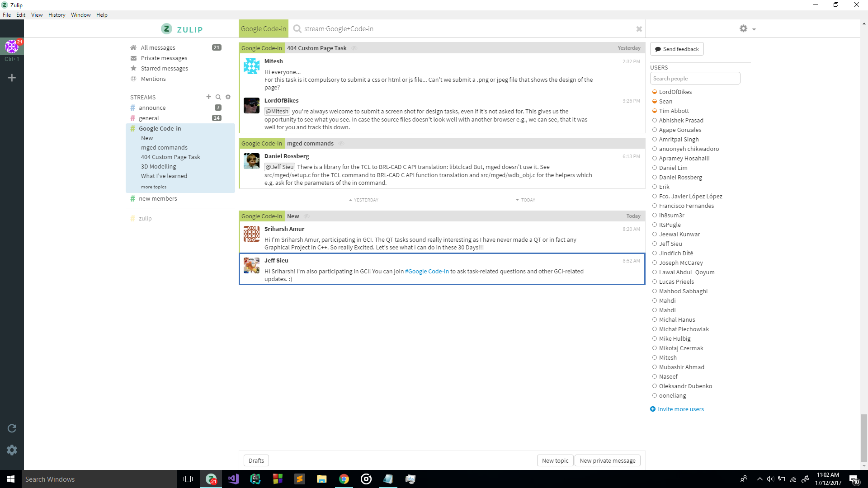This screenshot has width=868, height=488.
Task: Select user Abhishek Prasad in users list
Action: 681,120
